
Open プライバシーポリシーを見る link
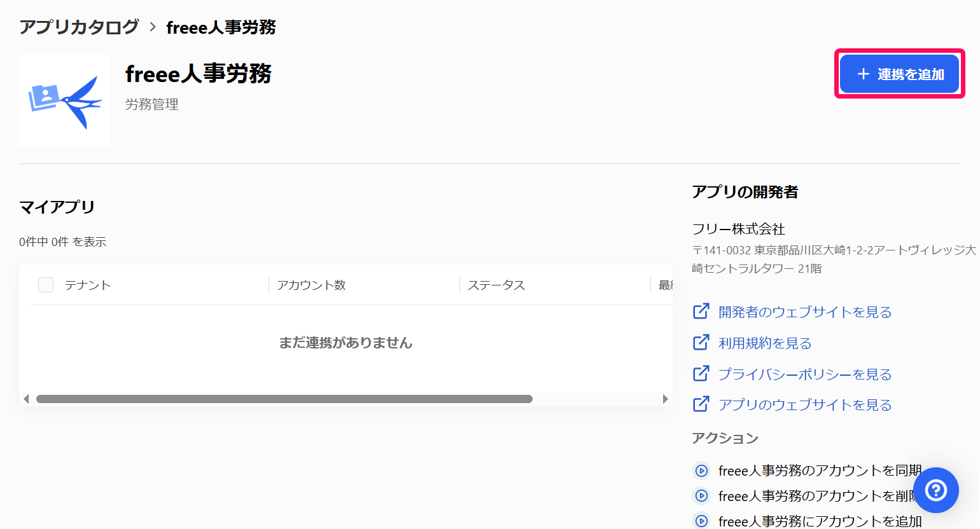805,374
